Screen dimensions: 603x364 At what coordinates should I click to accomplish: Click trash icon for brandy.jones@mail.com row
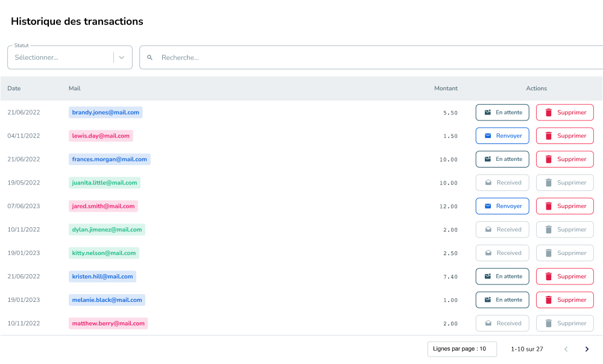pyautogui.click(x=549, y=113)
